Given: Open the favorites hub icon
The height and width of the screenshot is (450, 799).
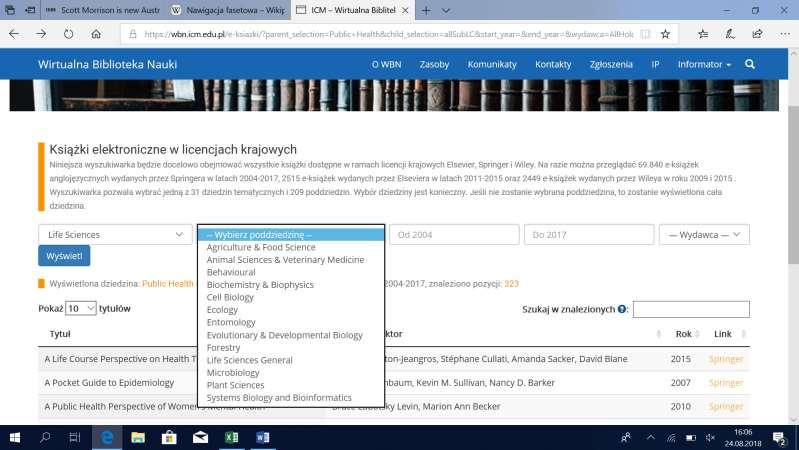Looking at the screenshot, I should (x=703, y=34).
